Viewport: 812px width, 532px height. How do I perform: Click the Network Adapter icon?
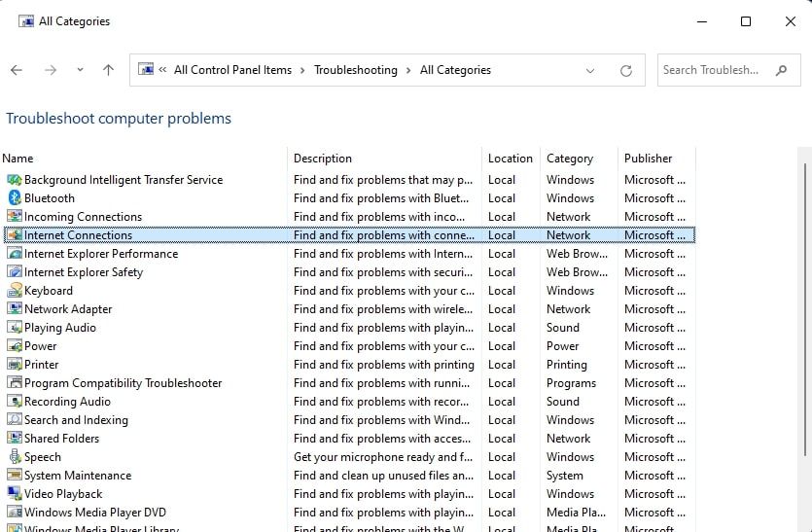[x=14, y=308]
